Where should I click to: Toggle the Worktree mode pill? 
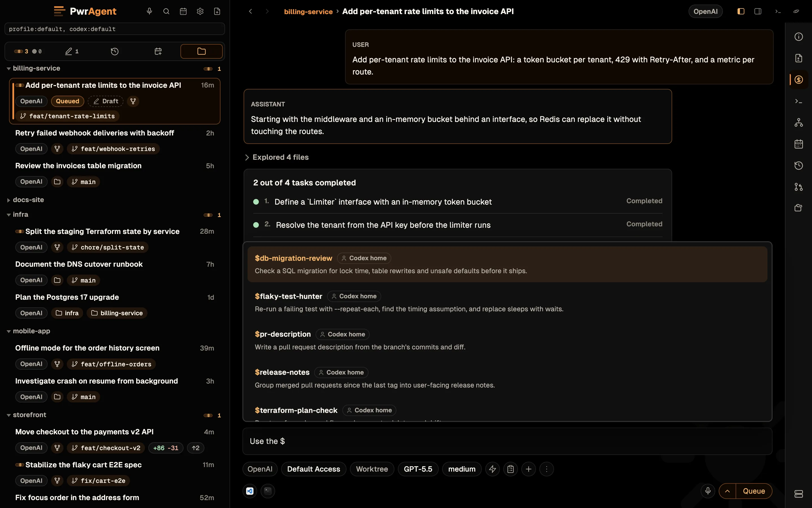pyautogui.click(x=372, y=469)
